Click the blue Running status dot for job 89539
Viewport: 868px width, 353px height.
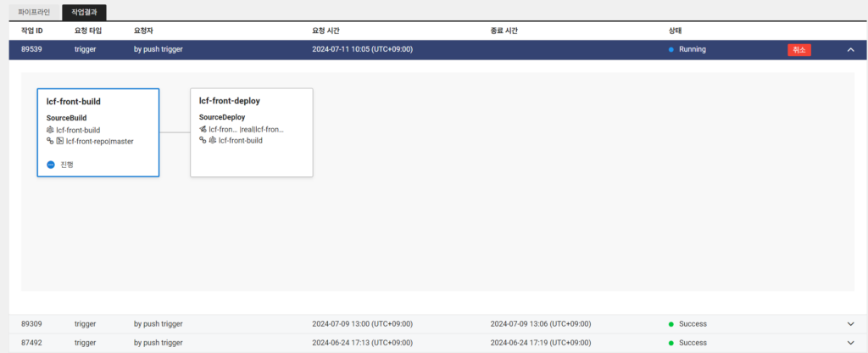coord(671,49)
